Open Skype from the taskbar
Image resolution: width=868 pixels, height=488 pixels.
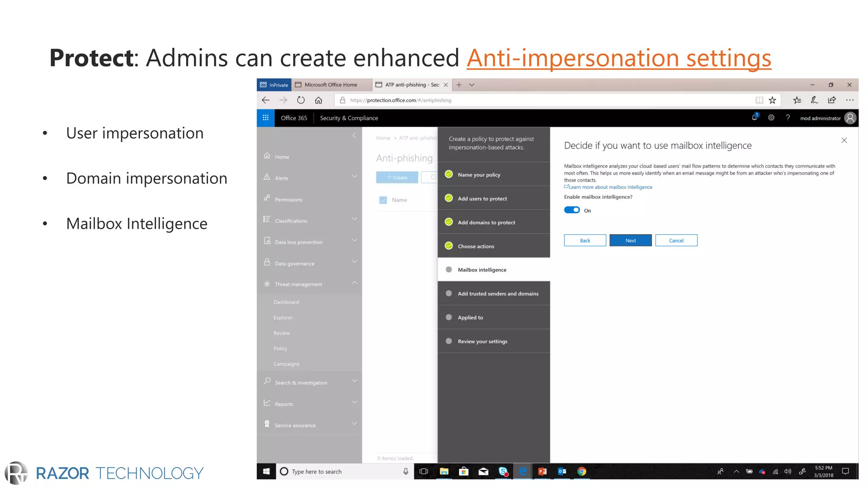point(503,471)
